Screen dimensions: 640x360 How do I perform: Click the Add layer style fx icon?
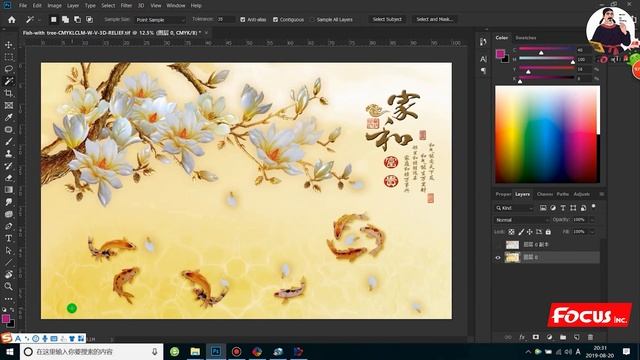[522, 337]
